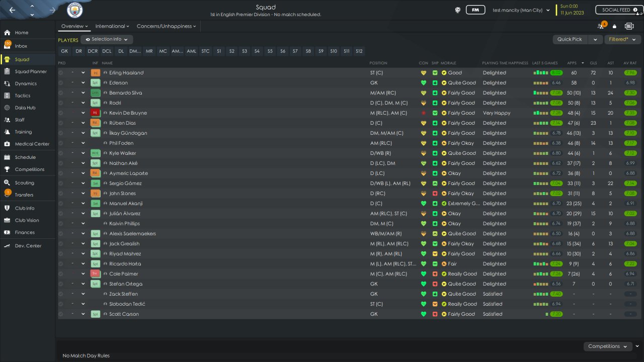644x362 pixels.
Task: Click the world globe icon
Action: [458, 10]
